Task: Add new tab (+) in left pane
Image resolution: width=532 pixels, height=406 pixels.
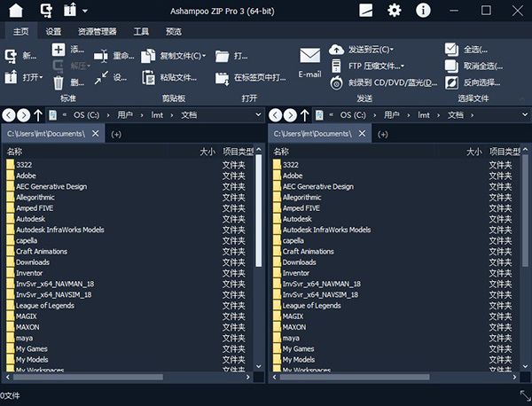Action: (116, 134)
